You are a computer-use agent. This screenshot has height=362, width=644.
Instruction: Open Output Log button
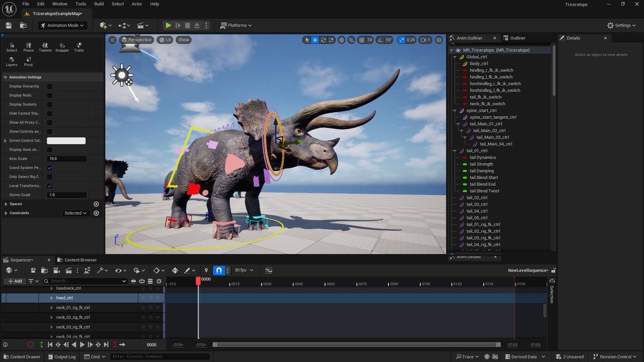[x=61, y=356]
